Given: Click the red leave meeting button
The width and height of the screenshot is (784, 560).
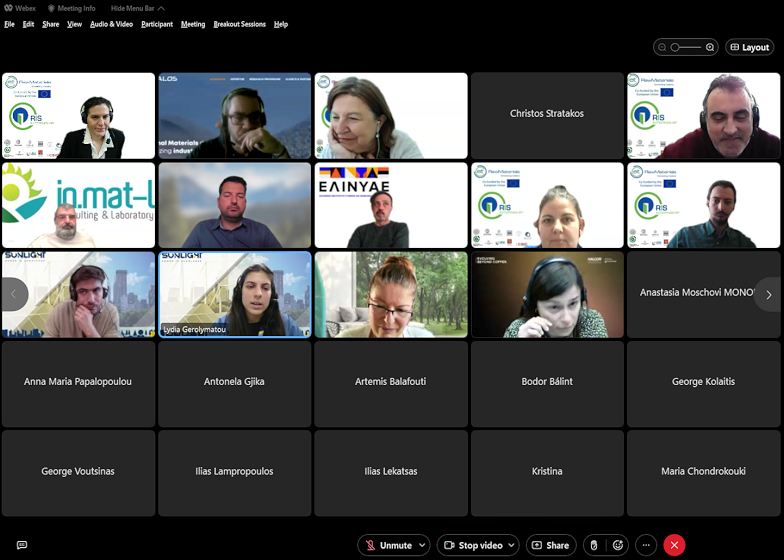Looking at the screenshot, I should click(x=675, y=545).
